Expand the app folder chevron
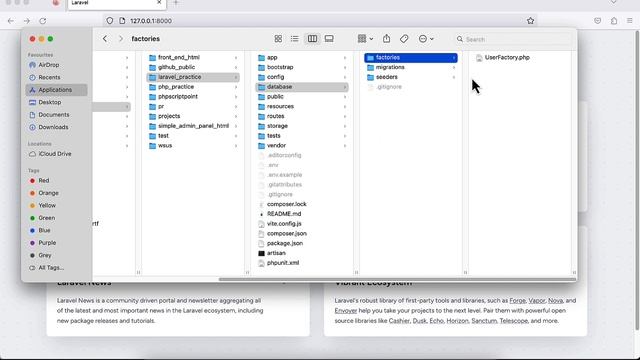 pos(345,58)
